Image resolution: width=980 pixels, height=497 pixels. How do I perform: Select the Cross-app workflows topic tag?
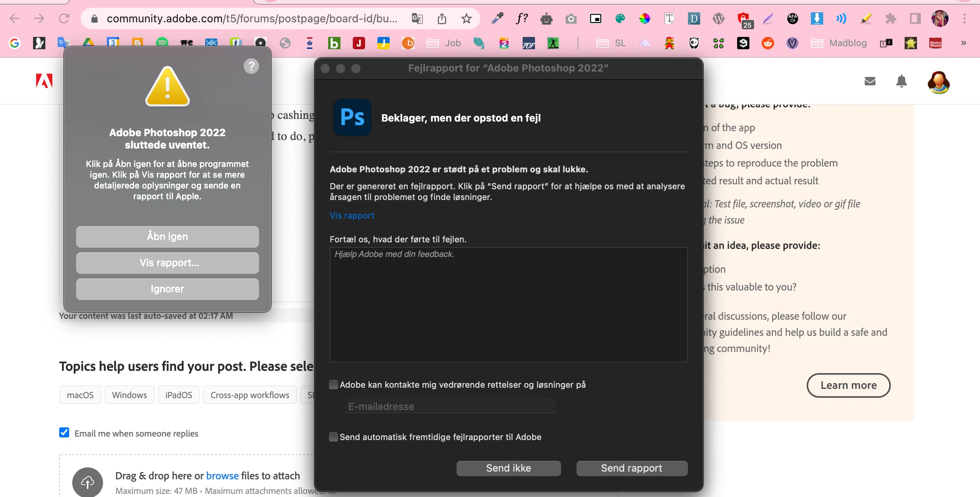click(250, 395)
